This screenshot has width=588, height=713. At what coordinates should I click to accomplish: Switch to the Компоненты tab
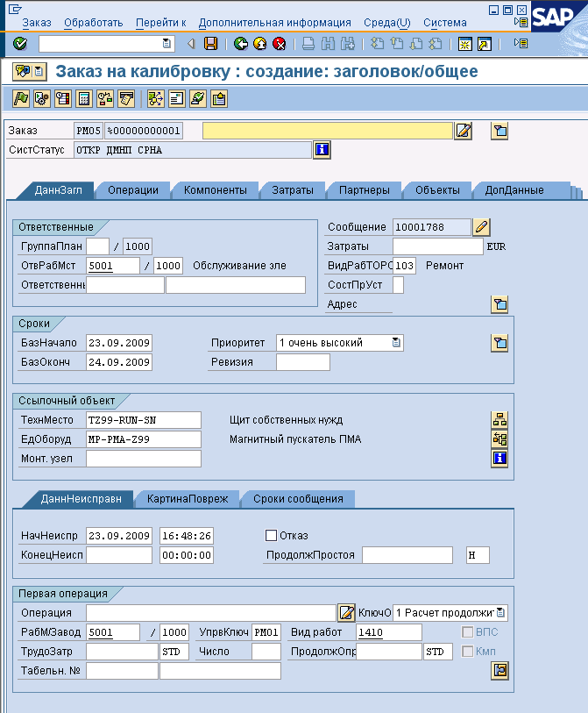tap(216, 190)
